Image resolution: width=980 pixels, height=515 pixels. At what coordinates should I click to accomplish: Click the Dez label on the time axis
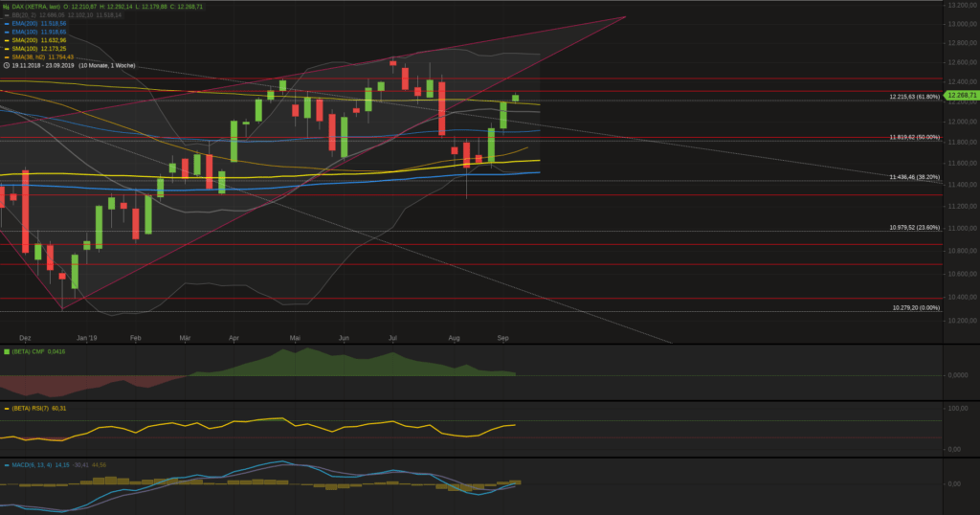click(x=25, y=338)
